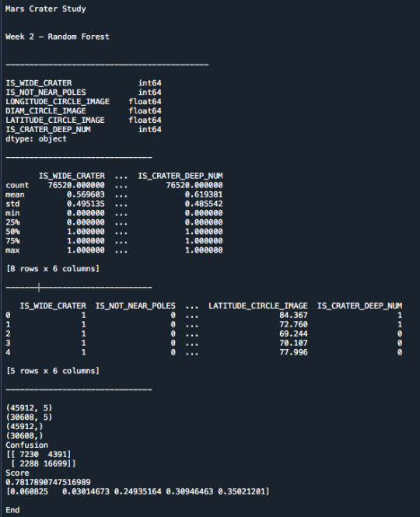Select 'DIAM_CIRCLE_IMAGE' in the dtype list

[46, 110]
